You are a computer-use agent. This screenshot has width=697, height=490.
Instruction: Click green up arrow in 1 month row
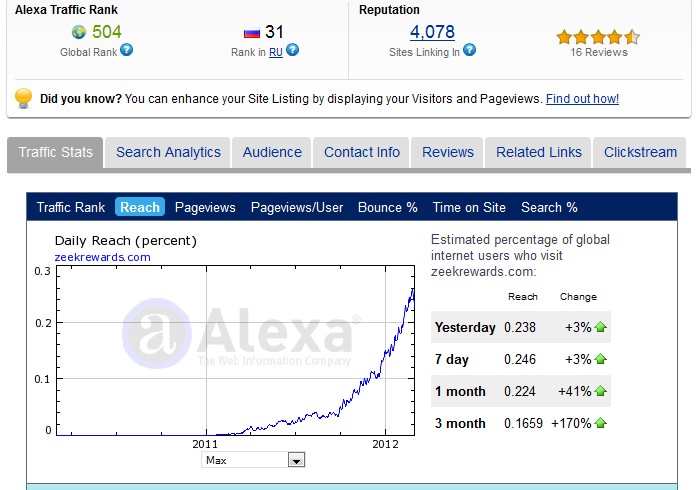point(601,391)
